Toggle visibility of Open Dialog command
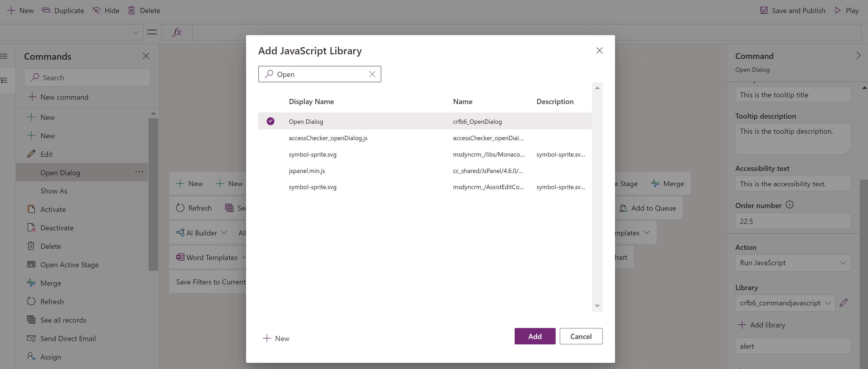Screen dimensions: 868x369 [x=106, y=10]
